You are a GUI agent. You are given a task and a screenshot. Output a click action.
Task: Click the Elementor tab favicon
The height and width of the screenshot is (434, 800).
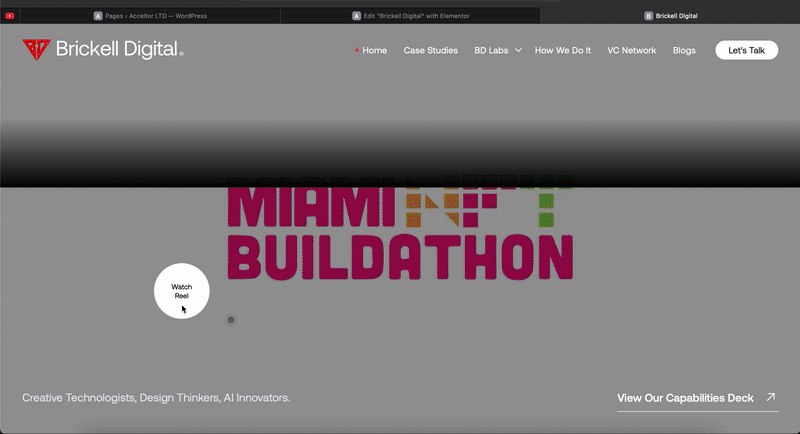click(357, 16)
